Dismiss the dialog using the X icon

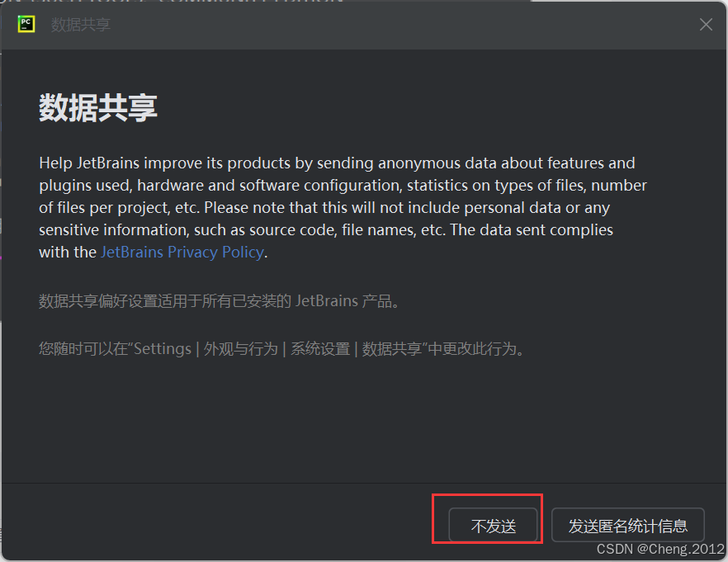coord(706,25)
